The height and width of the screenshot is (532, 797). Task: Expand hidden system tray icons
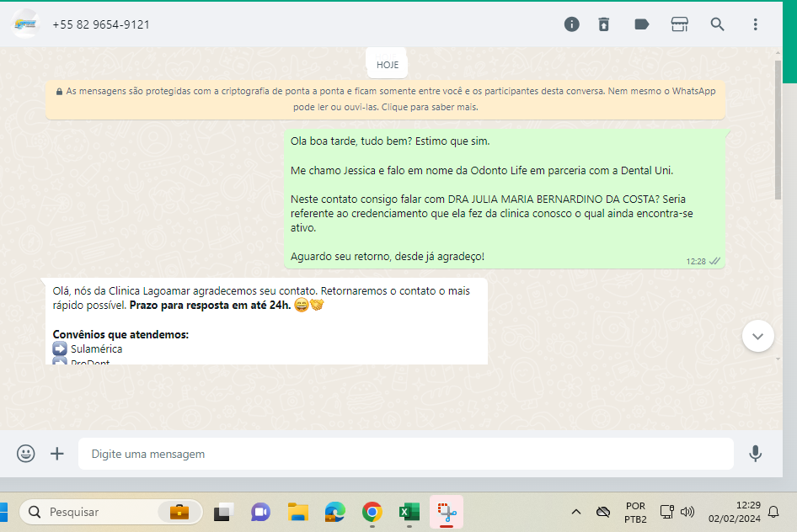click(x=576, y=512)
